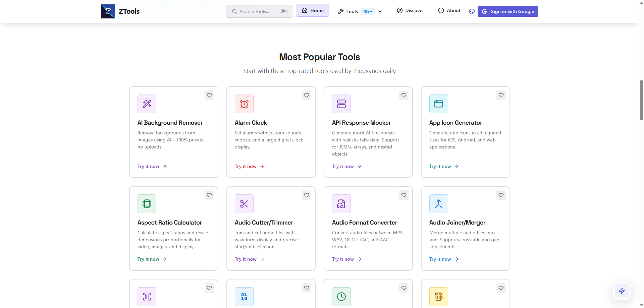Expand the Tools dropdown in the navbar
644x308 pixels.
coord(380,11)
